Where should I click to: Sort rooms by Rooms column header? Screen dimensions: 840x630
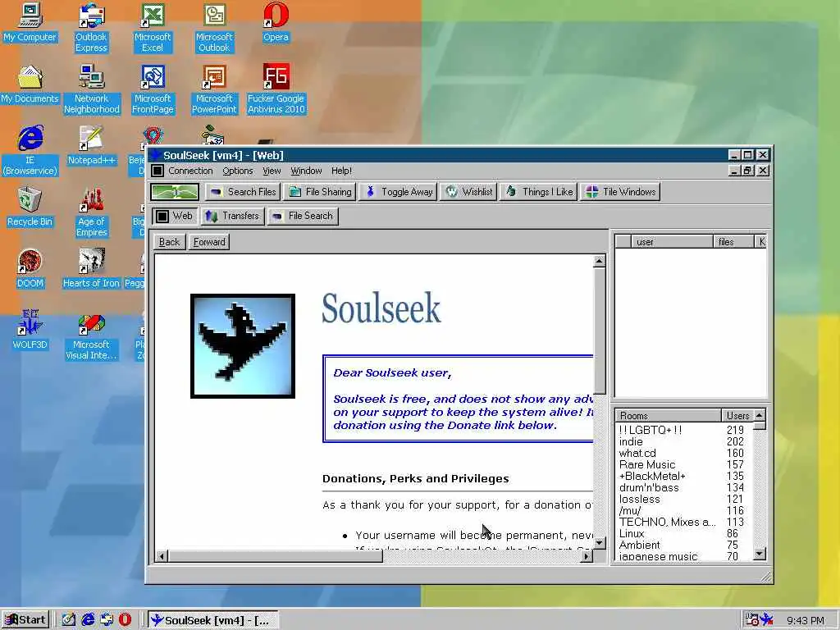click(x=668, y=416)
